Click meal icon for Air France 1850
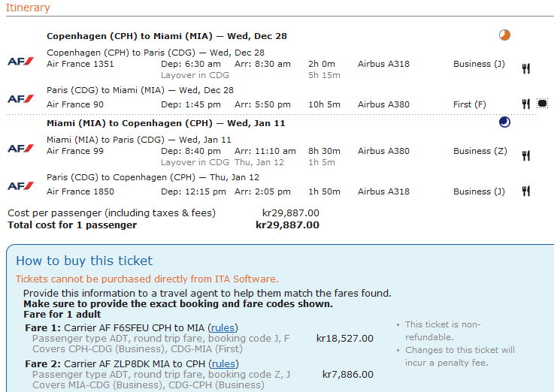Image resolution: width=554 pixels, height=392 pixels. [x=526, y=191]
